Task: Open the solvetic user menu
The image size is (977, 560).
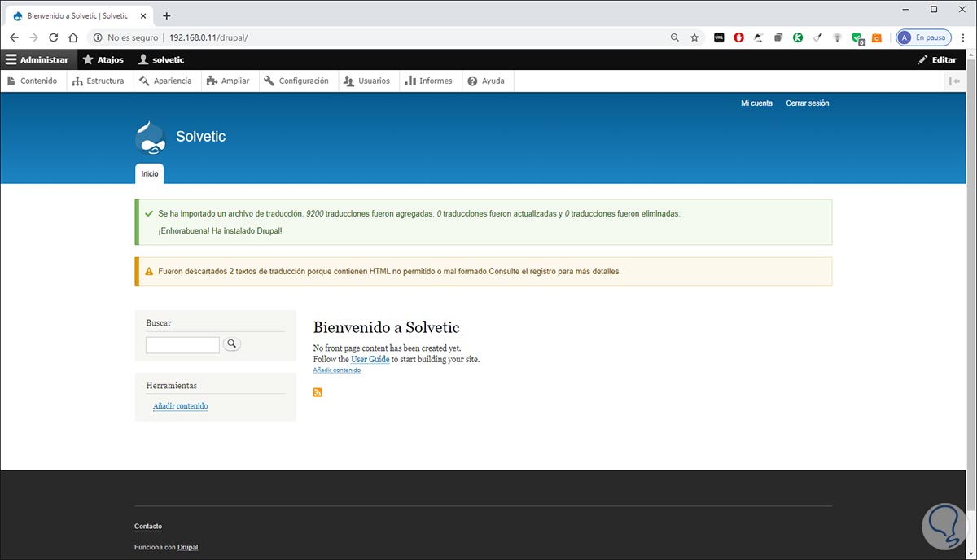Action: 161,59
